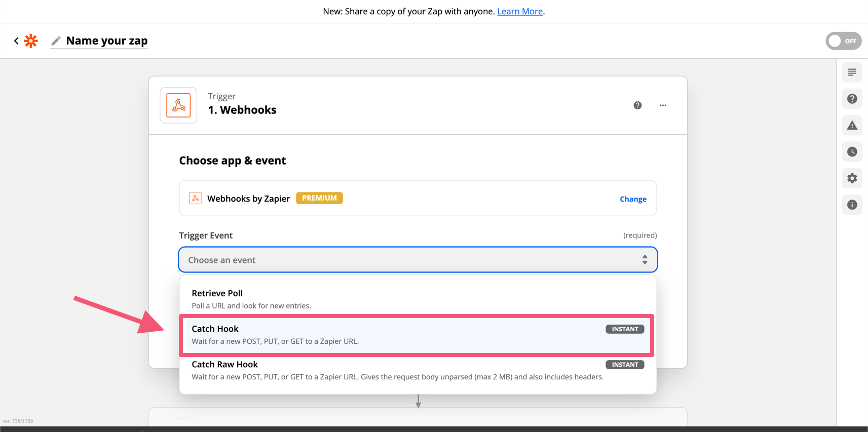Open the trigger step three-dot menu
Image resolution: width=868 pixels, height=432 pixels.
click(663, 105)
